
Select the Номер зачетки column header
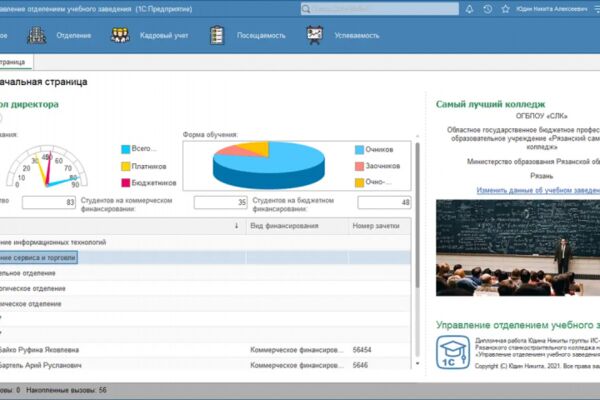376,226
